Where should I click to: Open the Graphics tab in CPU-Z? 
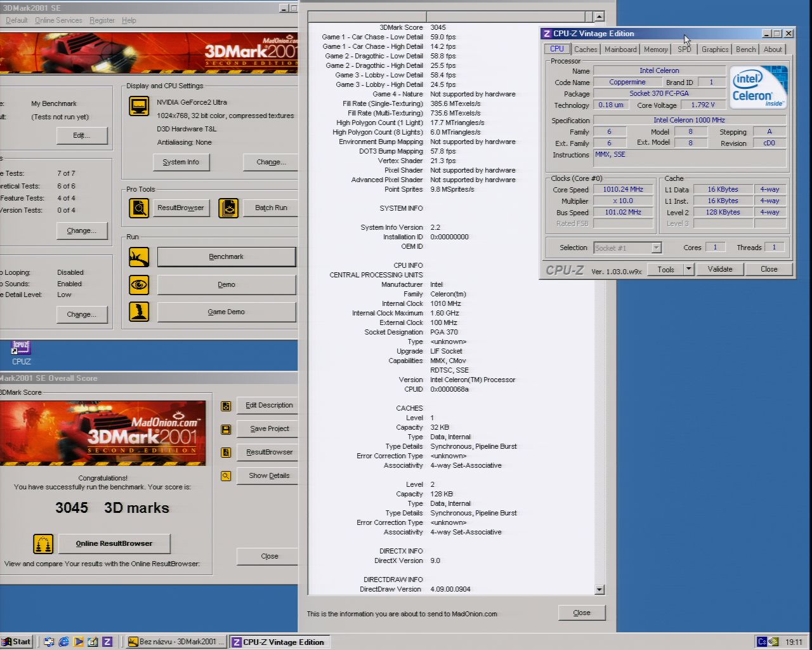tap(715, 50)
